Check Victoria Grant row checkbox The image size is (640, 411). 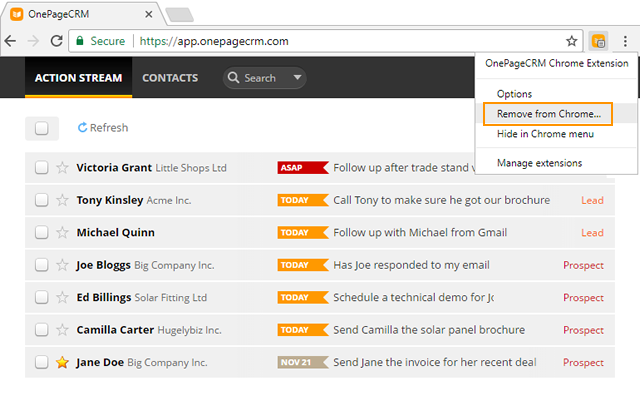coord(42,167)
